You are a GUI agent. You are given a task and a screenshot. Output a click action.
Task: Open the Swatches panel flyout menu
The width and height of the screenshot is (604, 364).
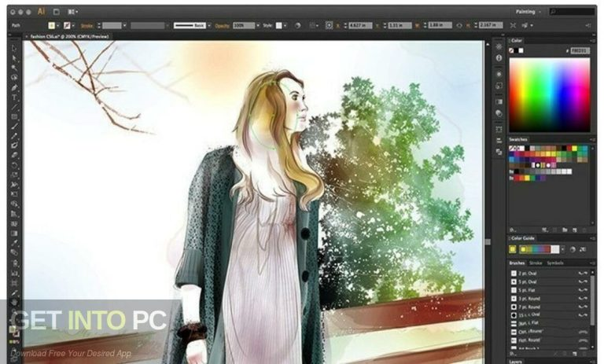592,139
